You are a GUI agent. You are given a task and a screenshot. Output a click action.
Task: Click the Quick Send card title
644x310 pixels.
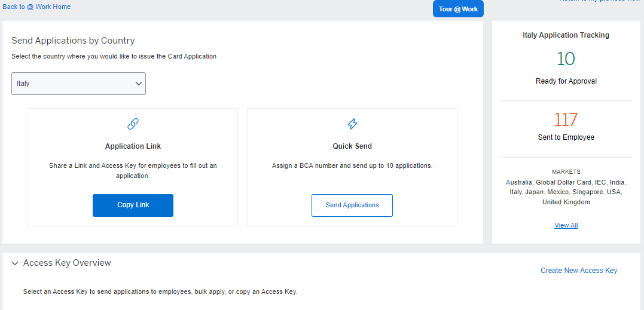[352, 146]
